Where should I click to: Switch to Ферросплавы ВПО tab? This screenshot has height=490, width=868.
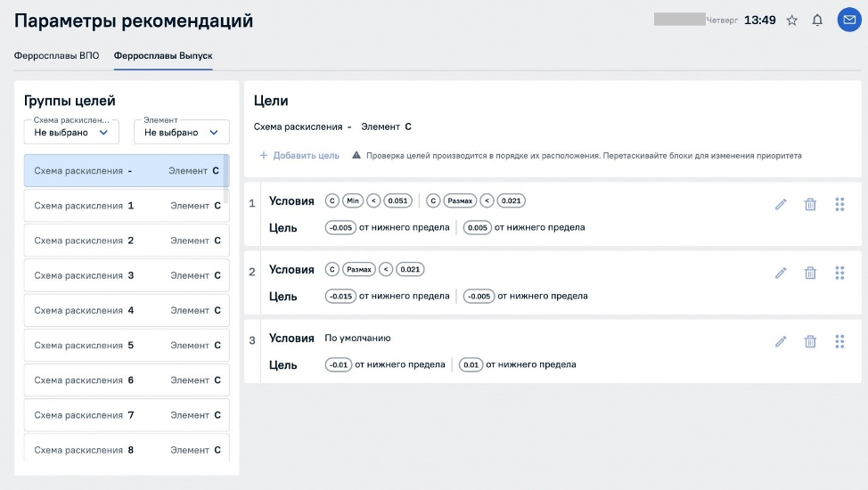pos(56,55)
